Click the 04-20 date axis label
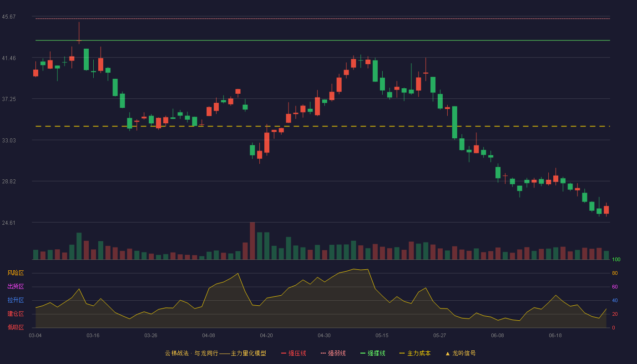Image resolution: width=637 pixels, height=364 pixels. pyautogui.click(x=266, y=335)
